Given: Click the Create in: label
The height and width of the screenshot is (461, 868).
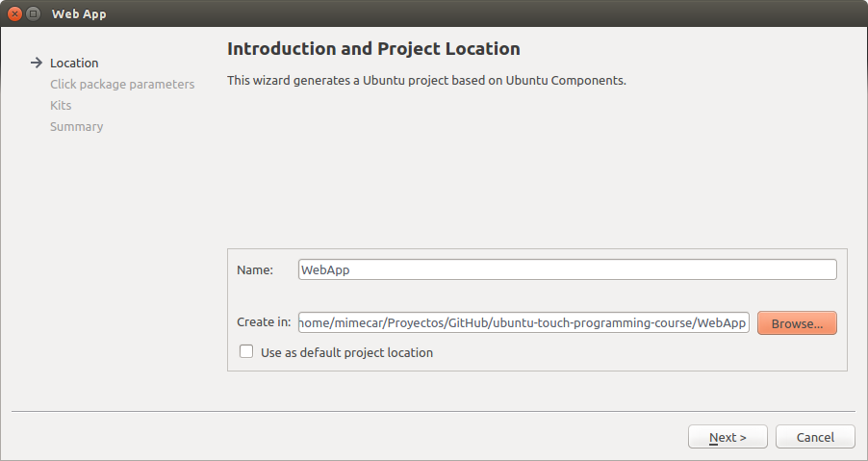Looking at the screenshot, I should pyautogui.click(x=264, y=322).
